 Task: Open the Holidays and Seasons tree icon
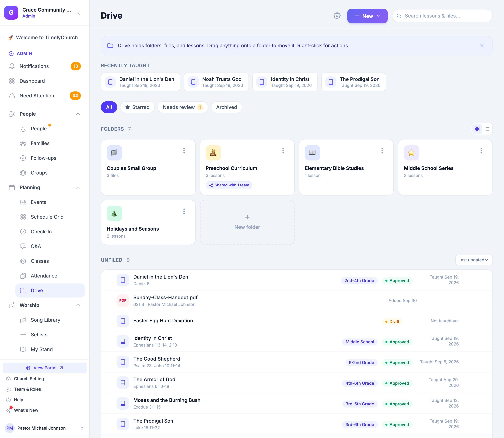(114, 213)
